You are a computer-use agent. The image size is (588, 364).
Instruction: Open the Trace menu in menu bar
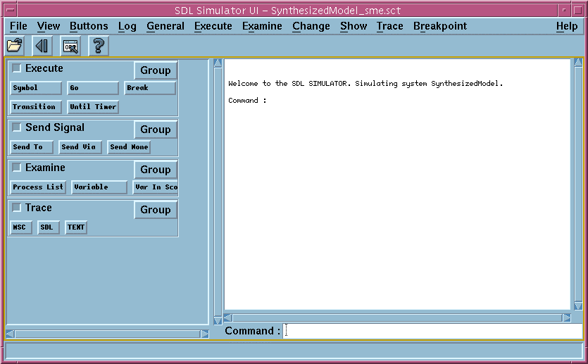pos(390,26)
